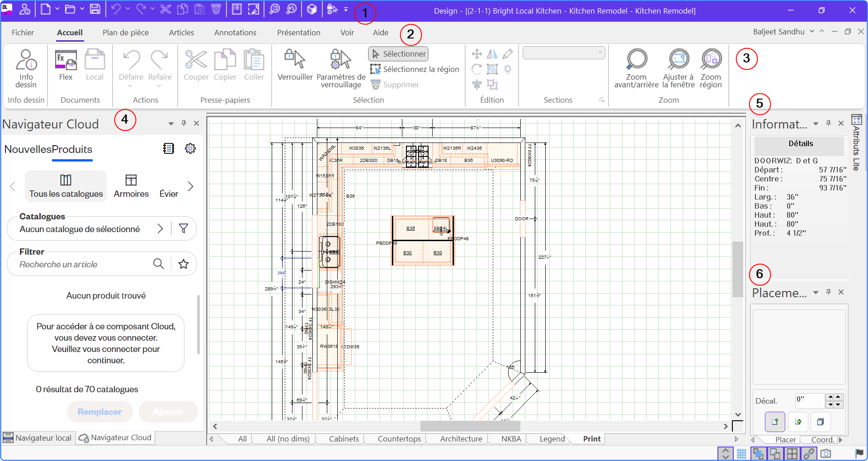Select the pencil Edit tool
Screen dimensions: 868x461
tap(508, 54)
